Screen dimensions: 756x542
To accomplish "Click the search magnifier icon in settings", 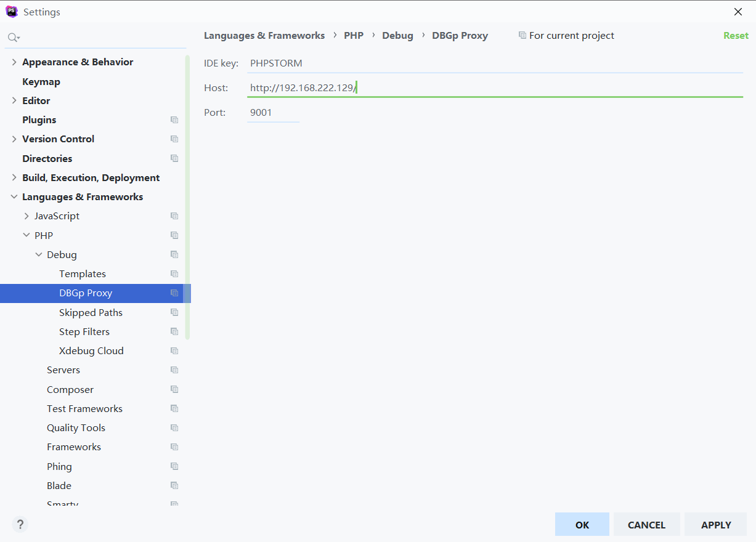I will tap(13, 38).
